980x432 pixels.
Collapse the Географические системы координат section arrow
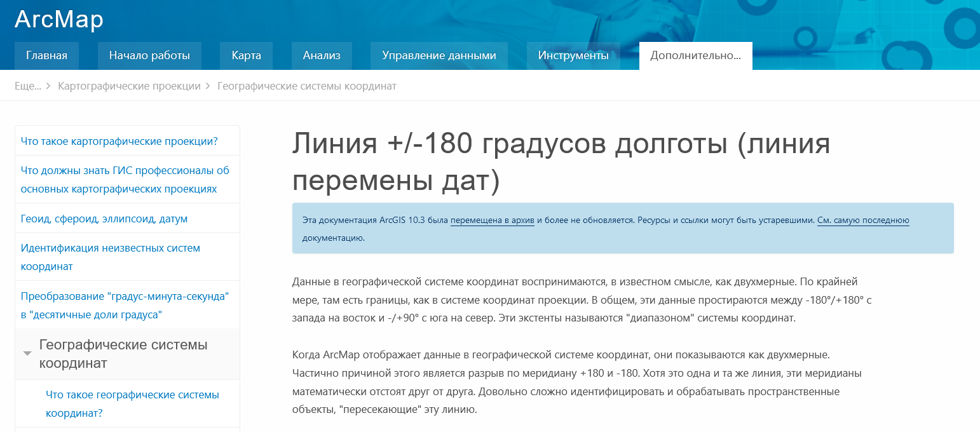click(x=27, y=353)
